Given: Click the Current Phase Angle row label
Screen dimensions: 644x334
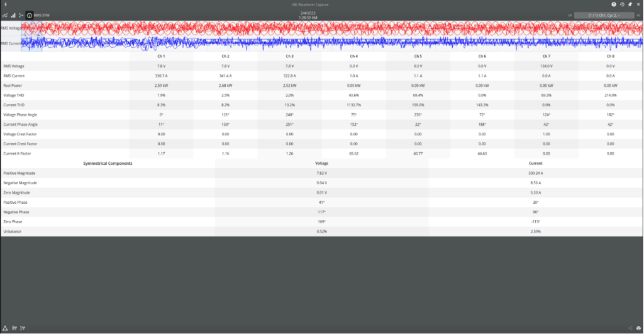Looking at the screenshot, I should tap(21, 125).
